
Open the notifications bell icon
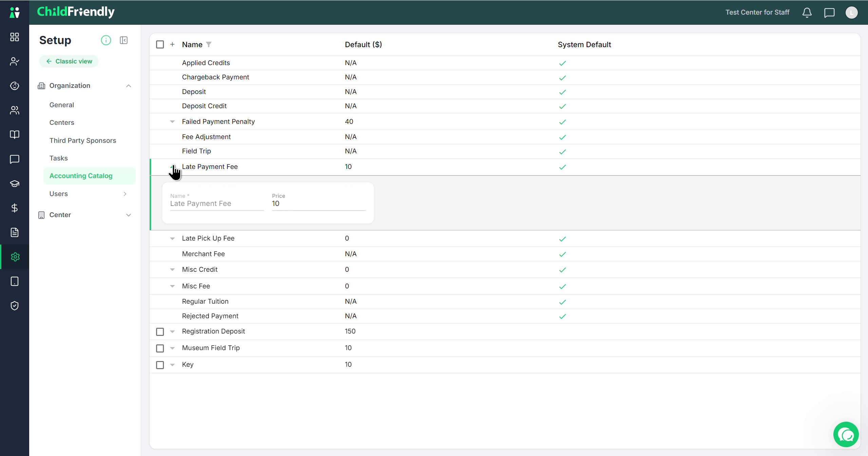click(807, 13)
